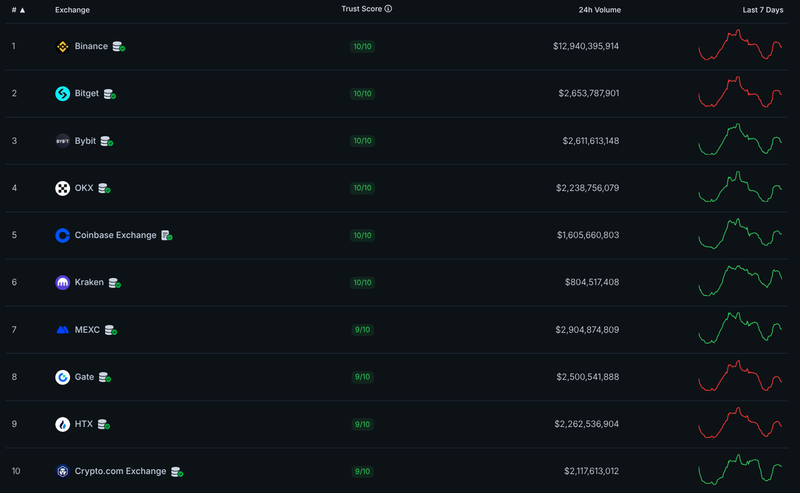Click Crypto.com volume $2,117,613,012
Viewport: 800px width, 493px height.
(591, 472)
